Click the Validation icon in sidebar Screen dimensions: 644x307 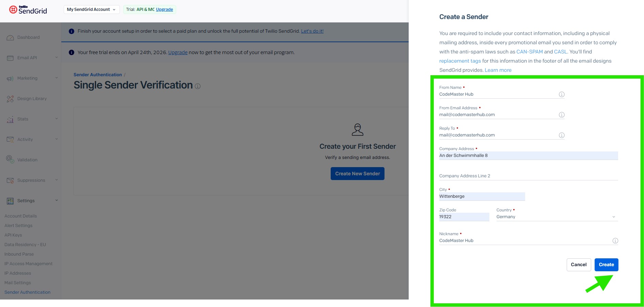click(x=10, y=160)
